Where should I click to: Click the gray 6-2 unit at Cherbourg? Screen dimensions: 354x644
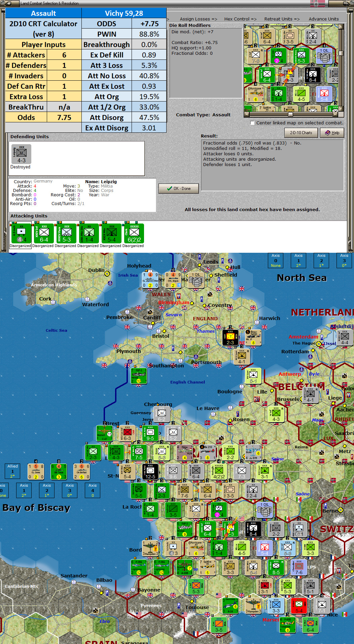162,414
